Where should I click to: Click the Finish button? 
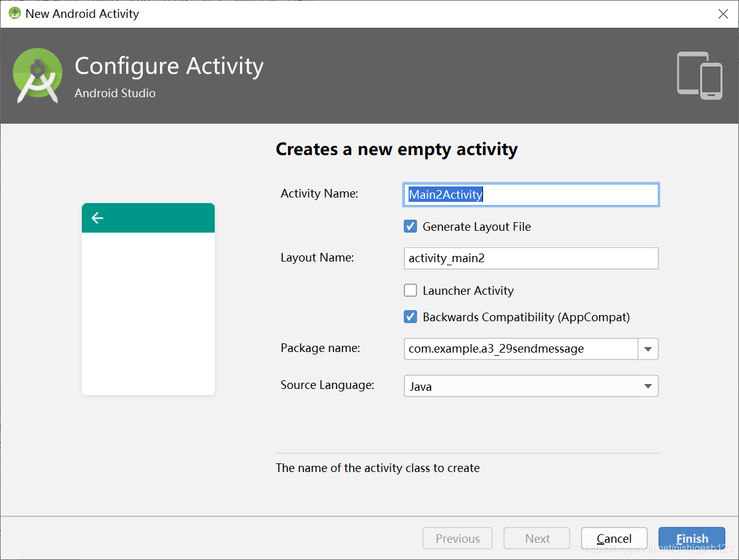coord(692,538)
